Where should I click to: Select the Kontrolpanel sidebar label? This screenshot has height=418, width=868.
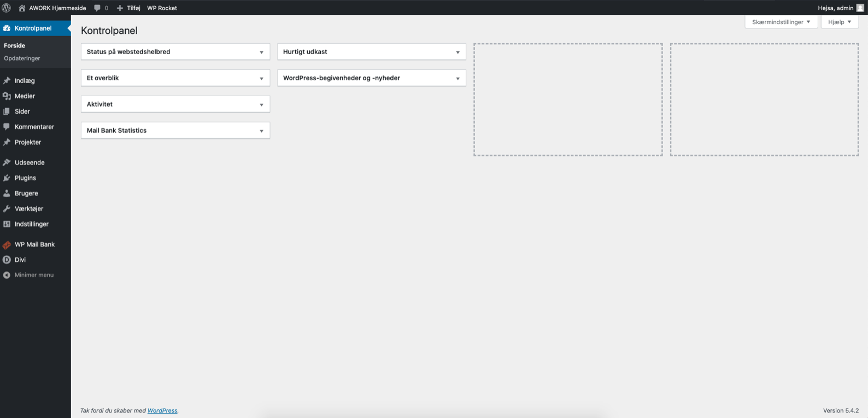33,28
